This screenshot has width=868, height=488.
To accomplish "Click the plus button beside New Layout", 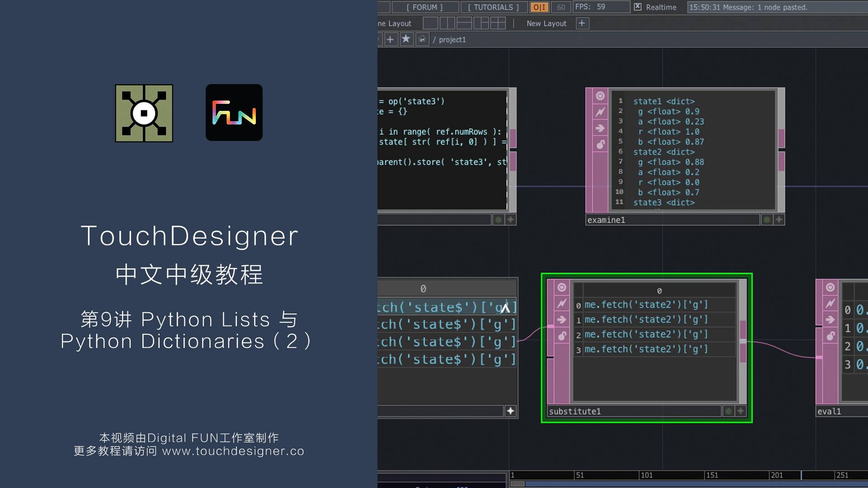I will coord(582,23).
